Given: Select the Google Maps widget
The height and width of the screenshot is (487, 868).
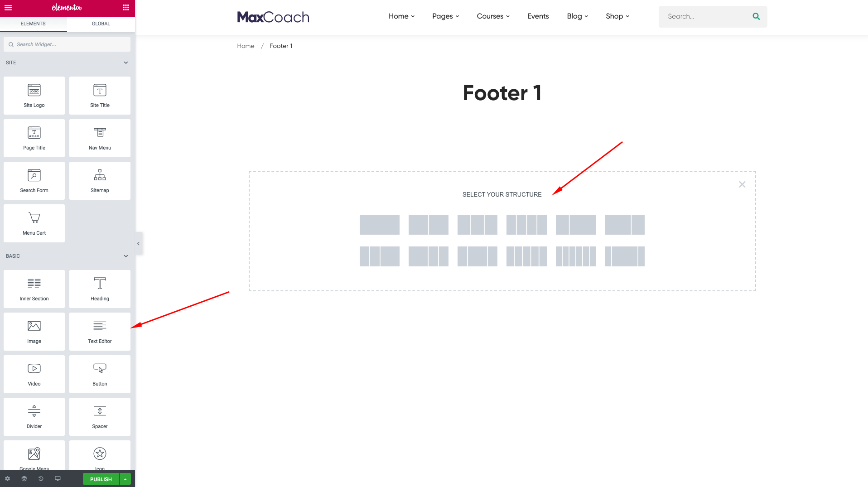Looking at the screenshot, I should 34,455.
